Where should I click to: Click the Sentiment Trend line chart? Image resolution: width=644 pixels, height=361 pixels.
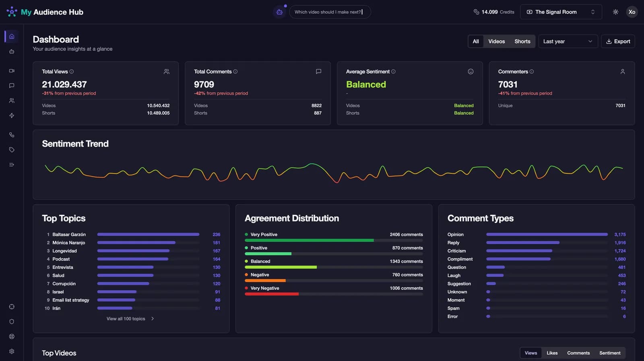334,172
